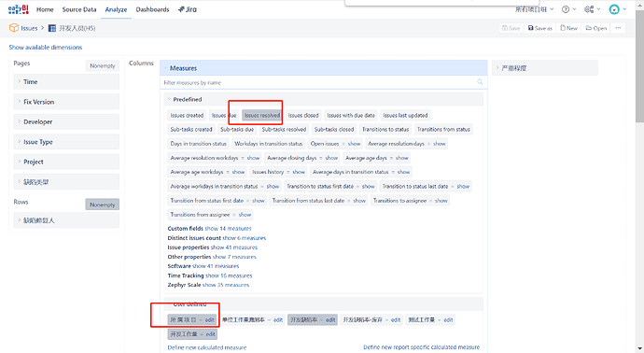Expand the Project dimension
This screenshot has height=353, width=644.
point(66,162)
